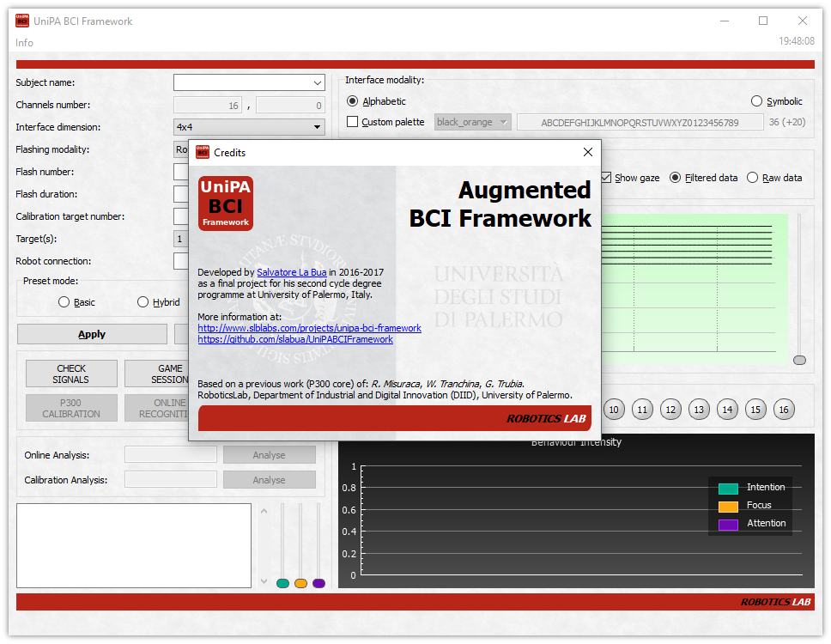This screenshot has height=644, width=831.
Task: Open the slblabs.com project page link
Action: pos(310,328)
